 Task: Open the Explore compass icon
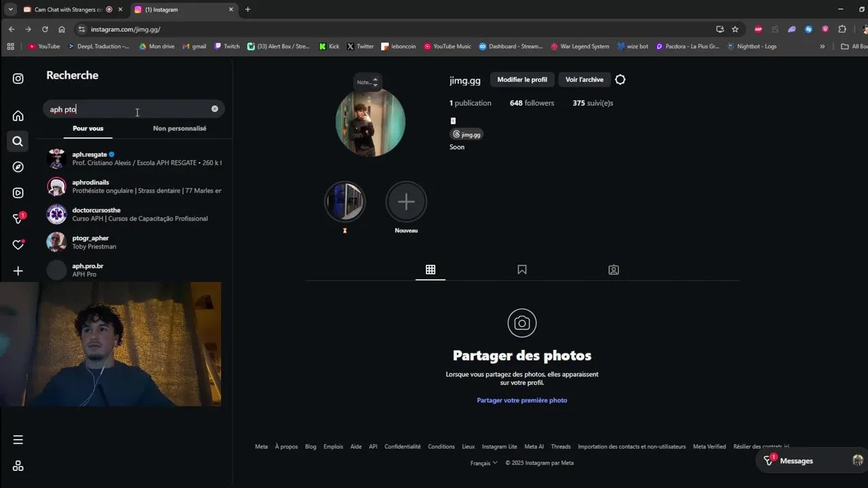click(x=18, y=167)
